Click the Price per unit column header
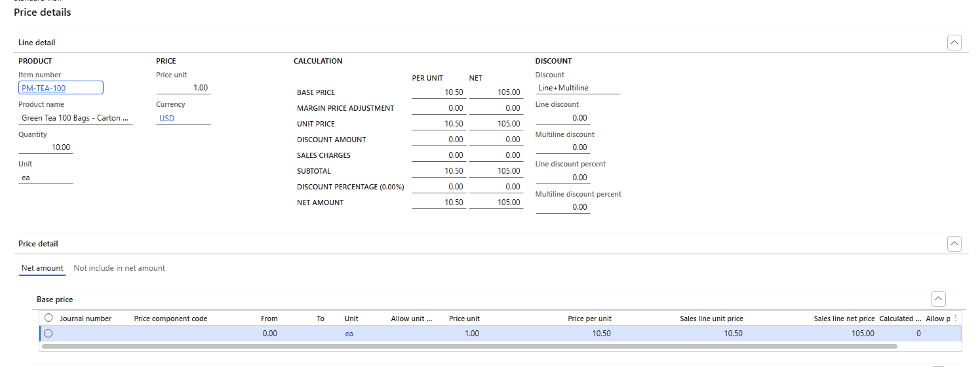This screenshot has height=367, width=980. pyautogui.click(x=589, y=319)
